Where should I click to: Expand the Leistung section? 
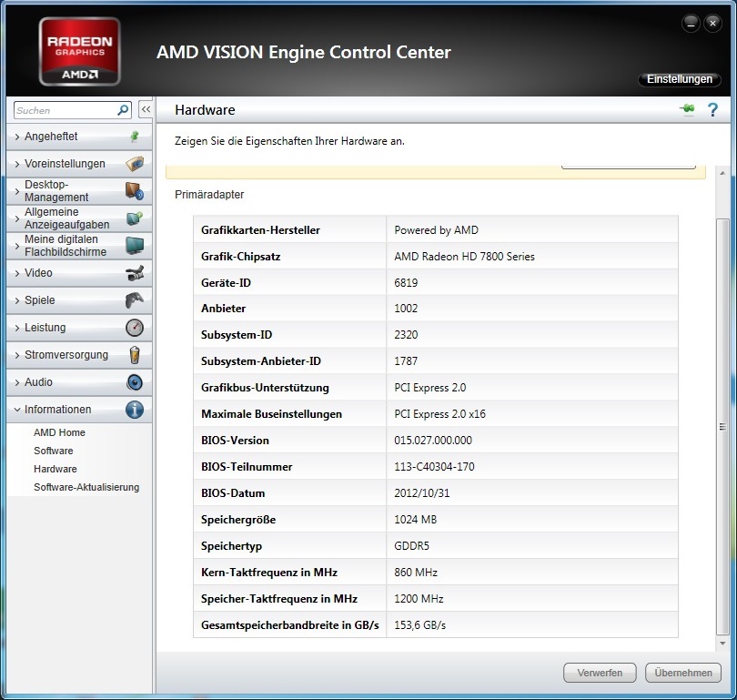[79, 327]
